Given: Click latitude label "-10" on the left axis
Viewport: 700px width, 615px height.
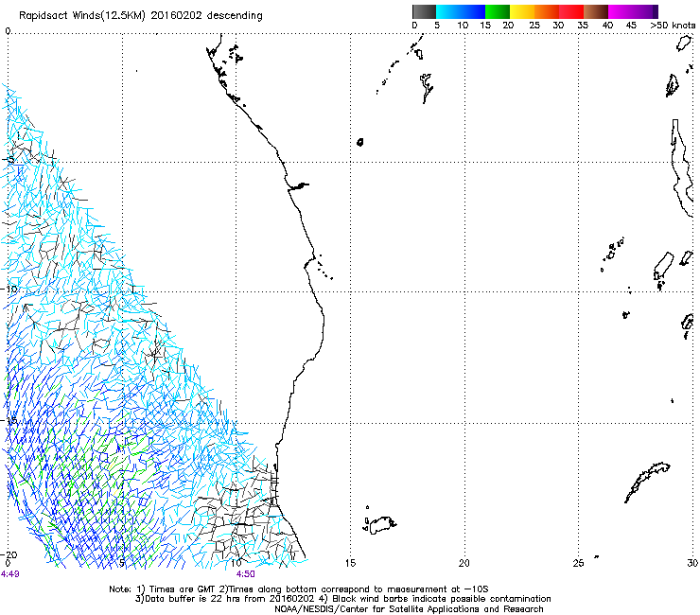Looking at the screenshot, I should point(10,289).
